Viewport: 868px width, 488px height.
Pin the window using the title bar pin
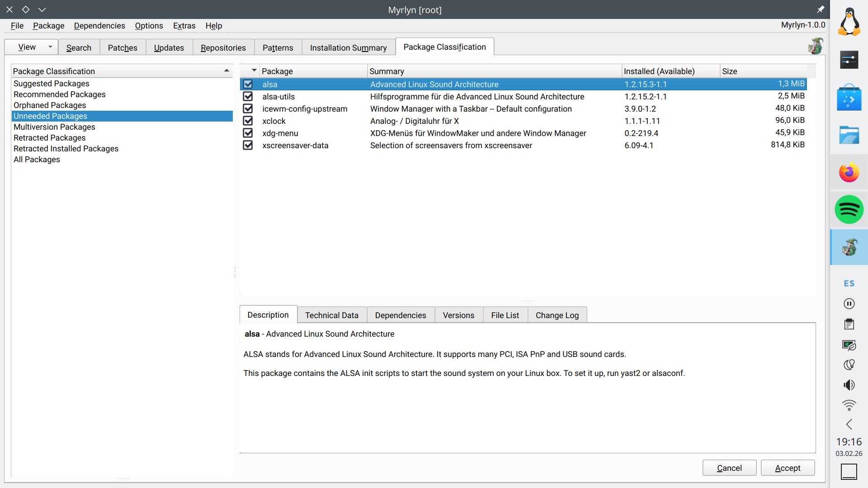coord(820,9)
